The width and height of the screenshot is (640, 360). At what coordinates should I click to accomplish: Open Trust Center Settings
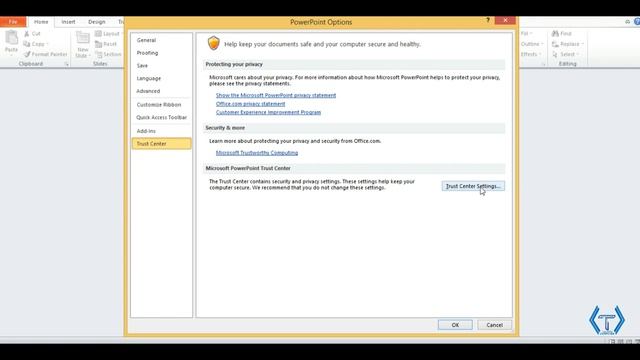click(x=473, y=186)
